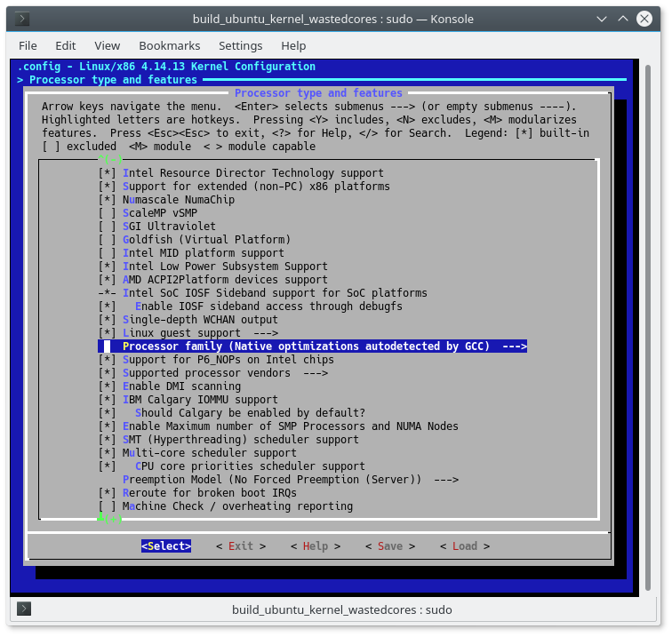Viewport: 672px width, 637px height.
Task: Open the Help menu in the menu bar
Action: [293, 45]
